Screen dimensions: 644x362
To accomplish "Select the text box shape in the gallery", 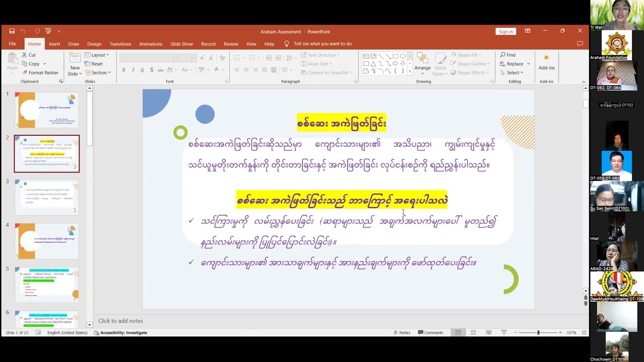I will pyautogui.click(x=366, y=56).
